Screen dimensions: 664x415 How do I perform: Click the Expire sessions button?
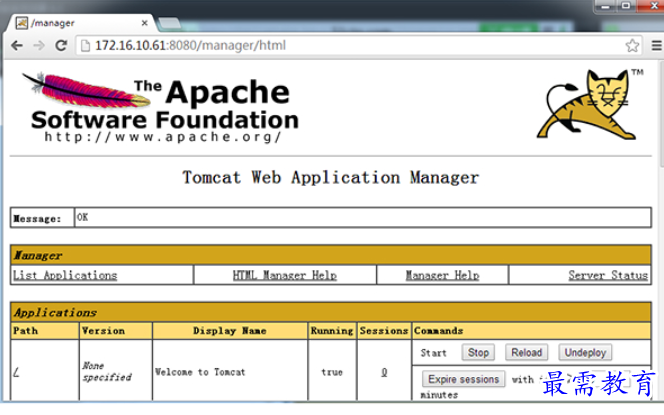click(x=463, y=379)
